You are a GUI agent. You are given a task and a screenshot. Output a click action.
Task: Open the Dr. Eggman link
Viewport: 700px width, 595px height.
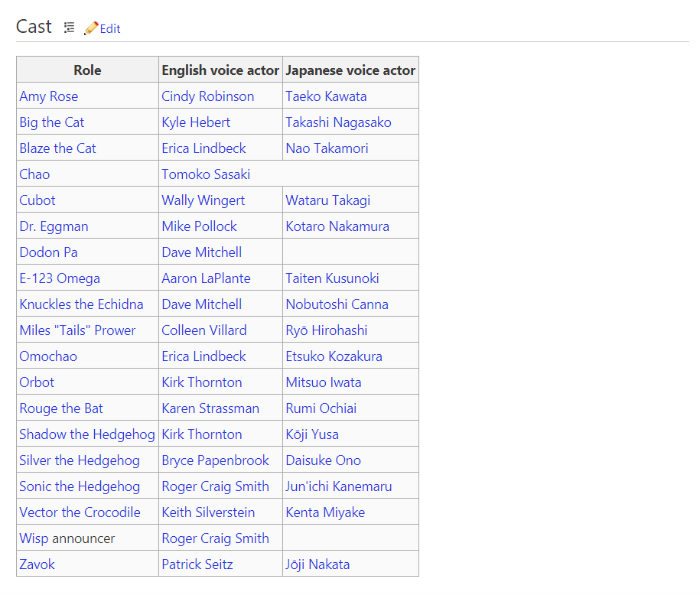tap(54, 226)
